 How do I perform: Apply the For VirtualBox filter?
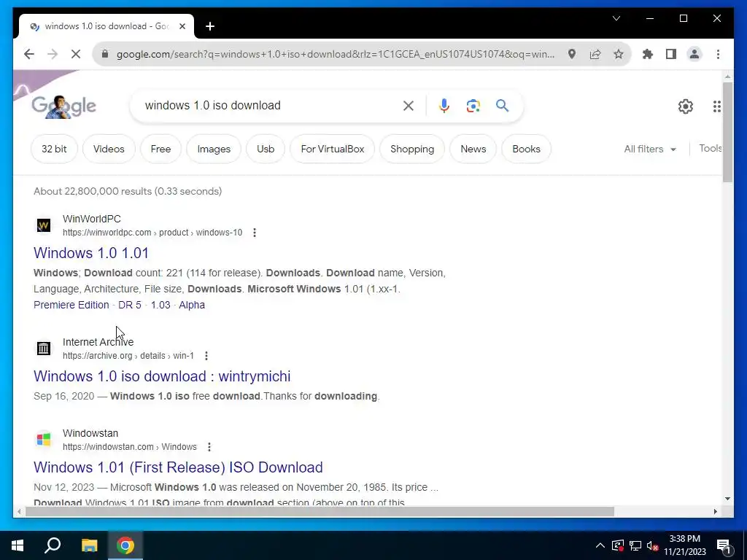(x=333, y=149)
